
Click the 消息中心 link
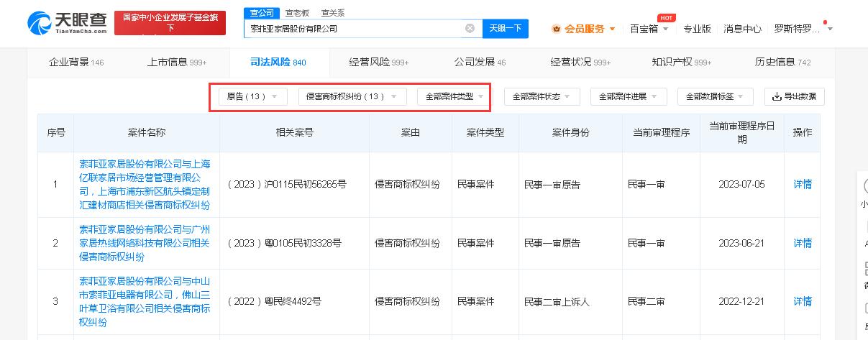click(742, 29)
